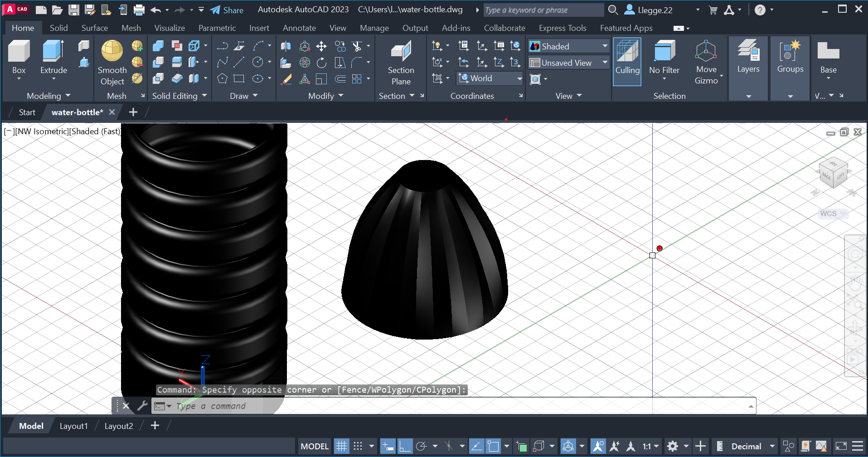Image resolution: width=868 pixels, height=457 pixels.
Task: Choose the Polygon draw tool
Action: tap(222, 78)
